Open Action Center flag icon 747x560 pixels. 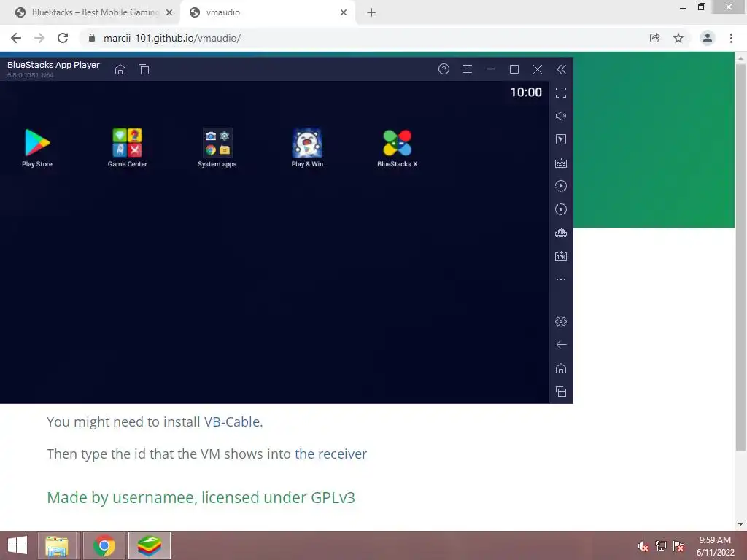click(678, 546)
